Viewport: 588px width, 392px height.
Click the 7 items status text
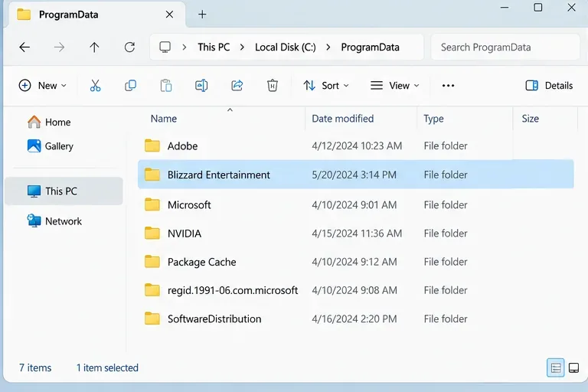(x=35, y=368)
